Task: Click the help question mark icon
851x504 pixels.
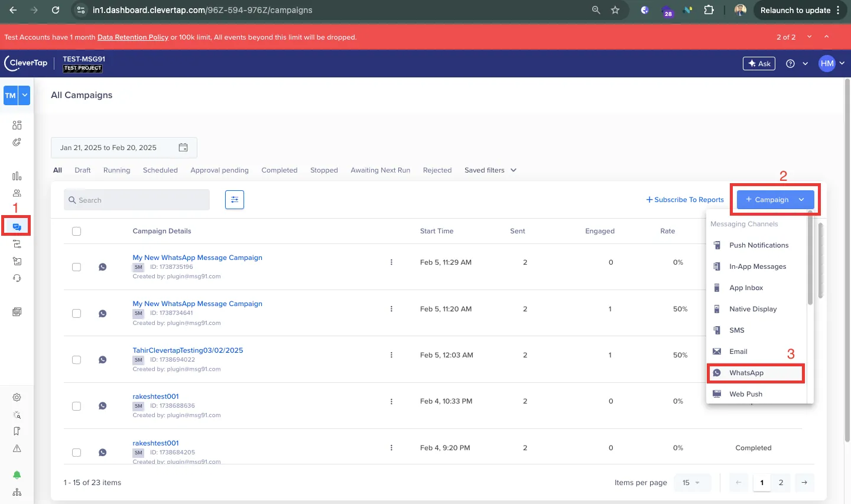Action: (x=790, y=64)
